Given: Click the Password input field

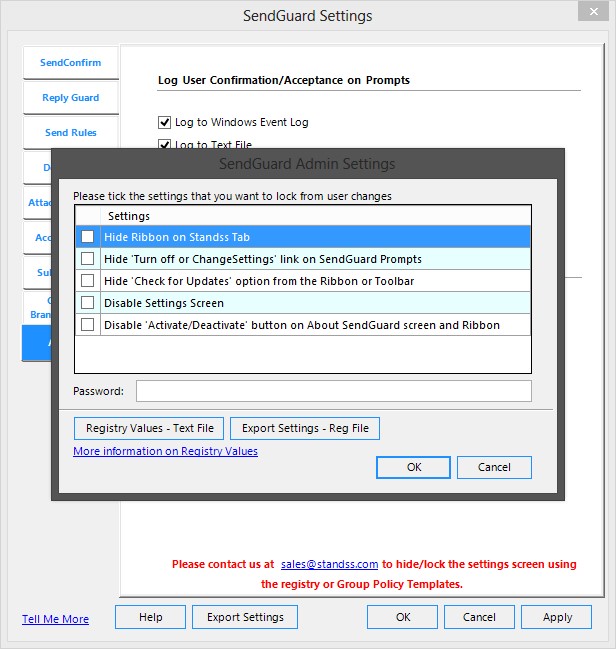Looking at the screenshot, I should coord(334,391).
